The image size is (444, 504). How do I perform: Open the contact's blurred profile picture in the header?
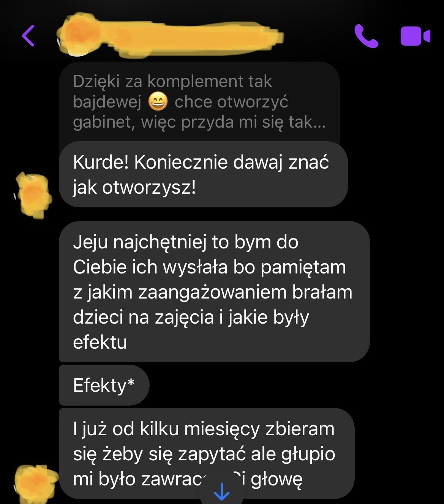pyautogui.click(x=78, y=35)
